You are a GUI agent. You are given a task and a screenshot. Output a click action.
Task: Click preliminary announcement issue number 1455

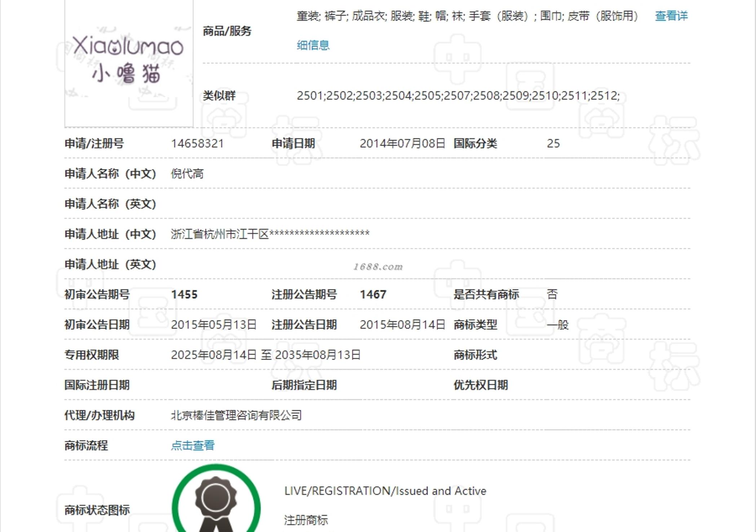tap(184, 294)
